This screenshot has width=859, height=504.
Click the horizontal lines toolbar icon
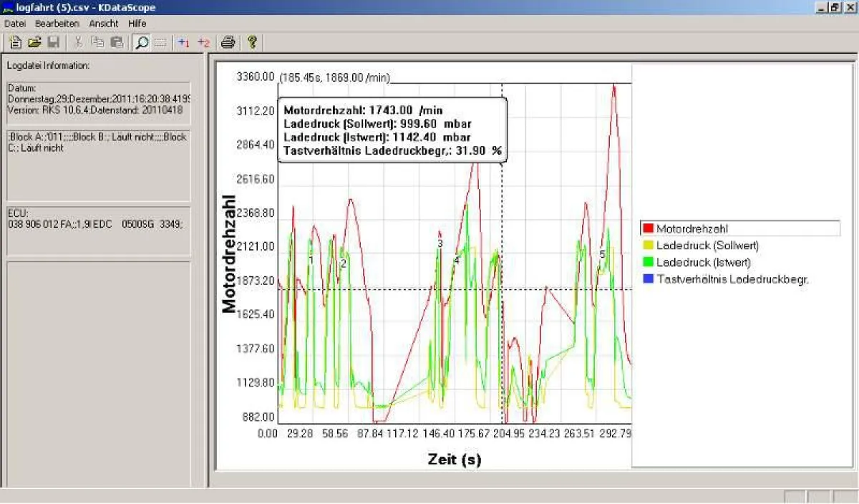[160, 42]
